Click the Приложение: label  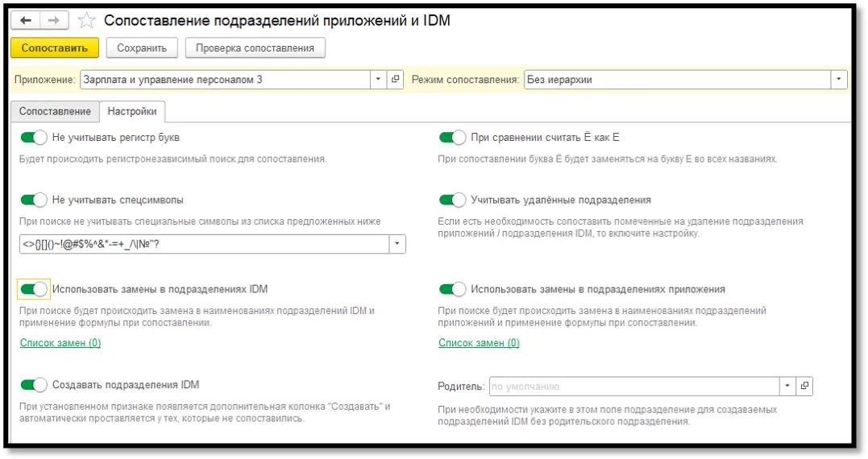pos(45,80)
